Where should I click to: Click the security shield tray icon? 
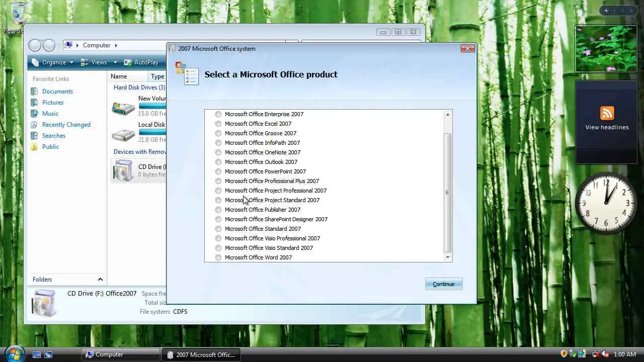coord(564,354)
